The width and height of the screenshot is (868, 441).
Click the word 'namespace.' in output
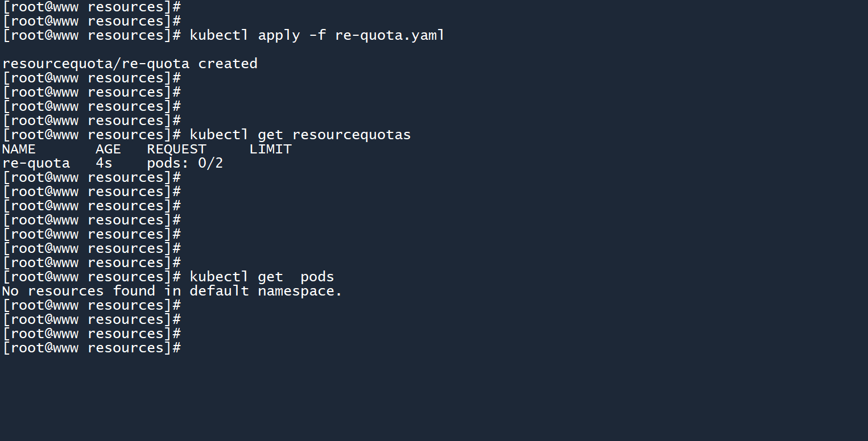pos(300,291)
